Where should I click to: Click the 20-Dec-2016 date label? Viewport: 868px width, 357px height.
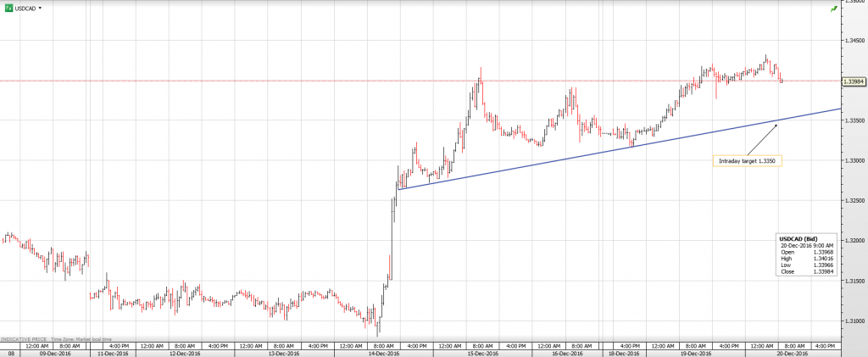793,353
